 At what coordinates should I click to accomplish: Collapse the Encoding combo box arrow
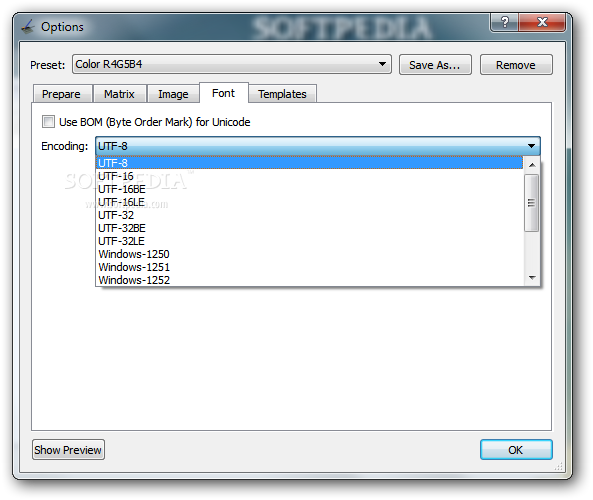click(x=531, y=146)
